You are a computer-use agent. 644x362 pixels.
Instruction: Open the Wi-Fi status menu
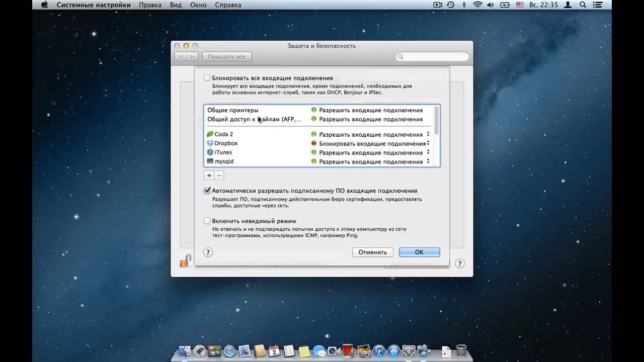477,5
